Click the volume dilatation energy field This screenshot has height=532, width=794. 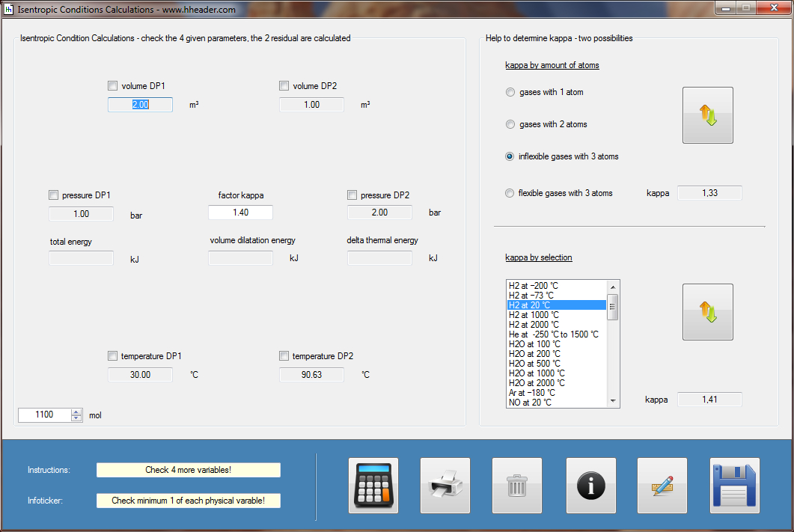click(x=240, y=258)
